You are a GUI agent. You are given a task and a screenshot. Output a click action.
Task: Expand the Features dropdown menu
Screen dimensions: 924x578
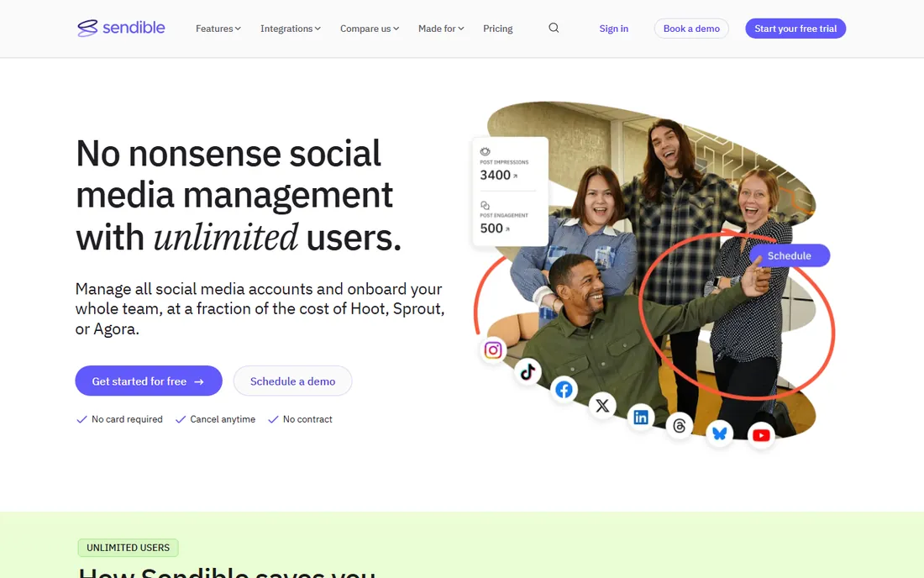point(218,29)
